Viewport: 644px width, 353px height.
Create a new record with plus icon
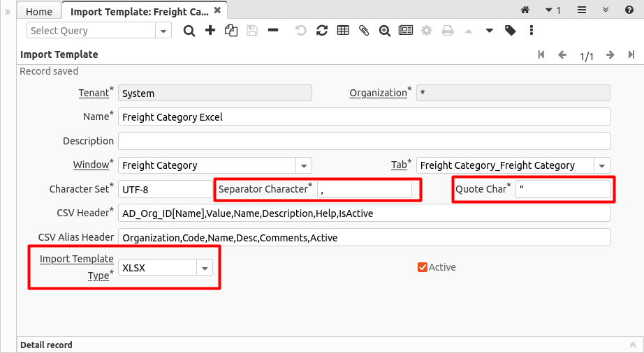(210, 31)
